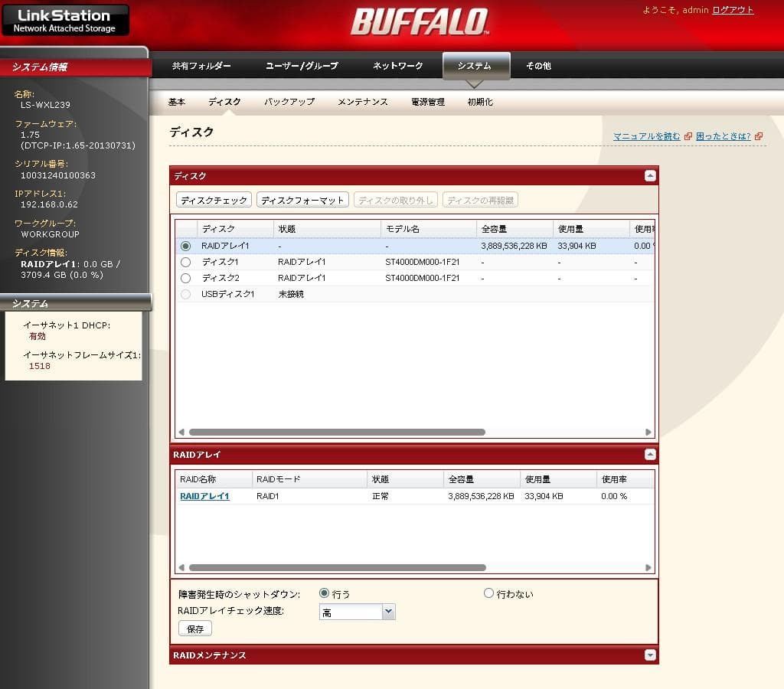
Task: Click the 保存 button
Action: [x=195, y=629]
